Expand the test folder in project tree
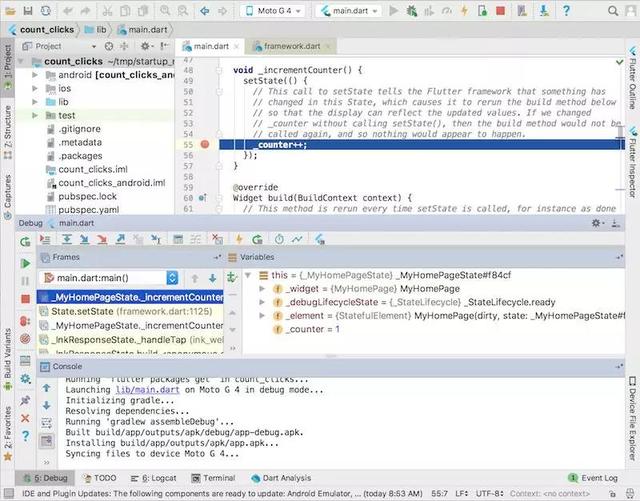Viewport: 640px width, 501px height. pos(35,116)
